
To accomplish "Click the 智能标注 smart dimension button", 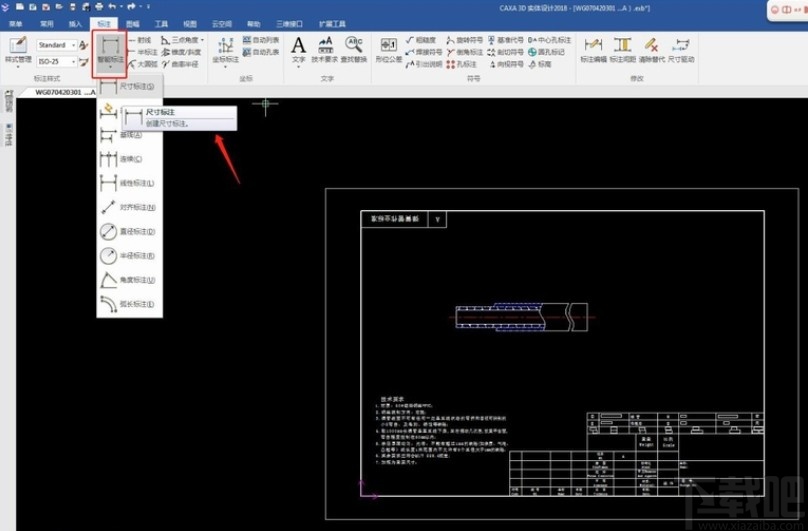I will click(110, 53).
